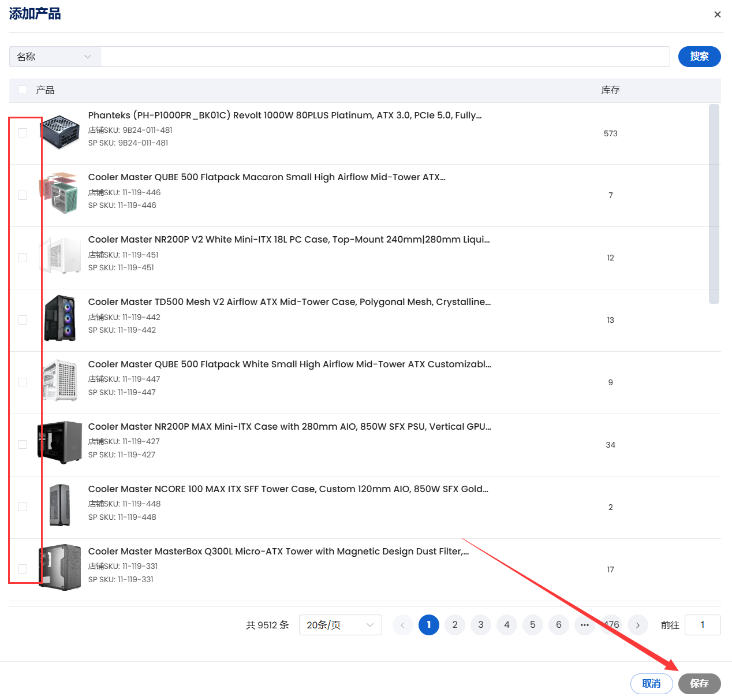
Task: Select the Cooler Master NR200P MAX title
Action: [x=290, y=426]
